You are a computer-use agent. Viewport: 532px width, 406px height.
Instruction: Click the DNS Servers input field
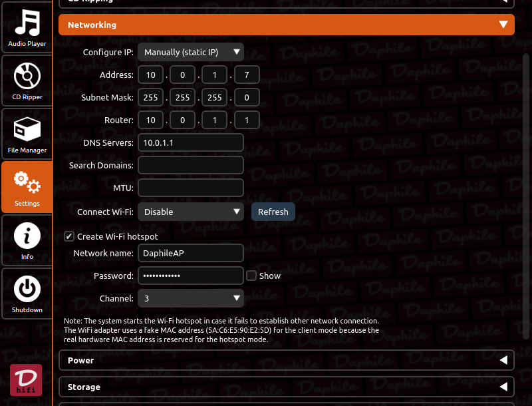(x=191, y=142)
